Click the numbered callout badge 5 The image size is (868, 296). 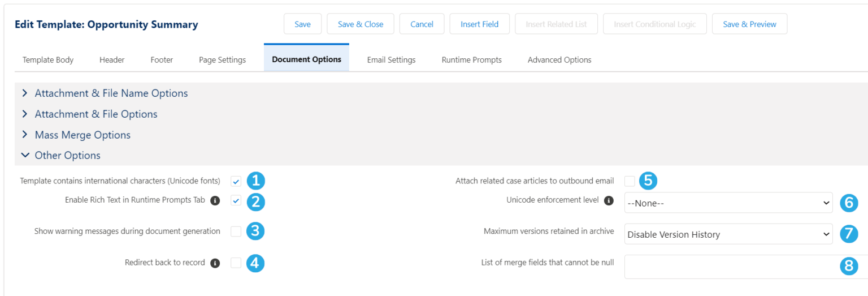click(649, 181)
